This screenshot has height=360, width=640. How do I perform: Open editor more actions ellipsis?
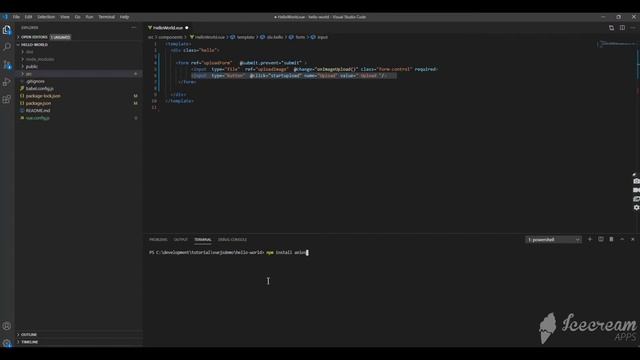[633, 28]
